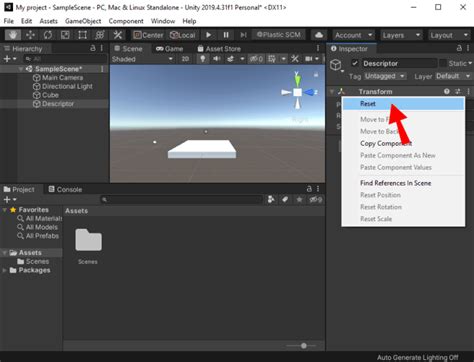
Task: Select the Rect tool
Action: click(82, 35)
